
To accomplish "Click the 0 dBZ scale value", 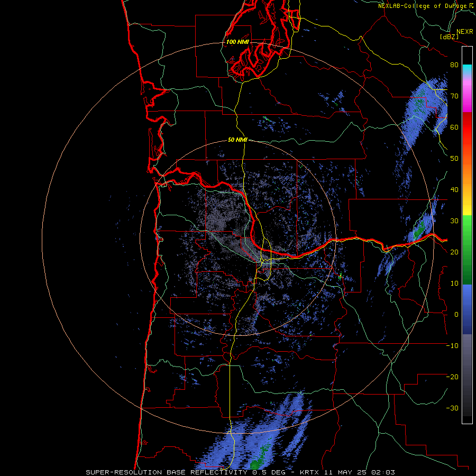I will point(456,315).
